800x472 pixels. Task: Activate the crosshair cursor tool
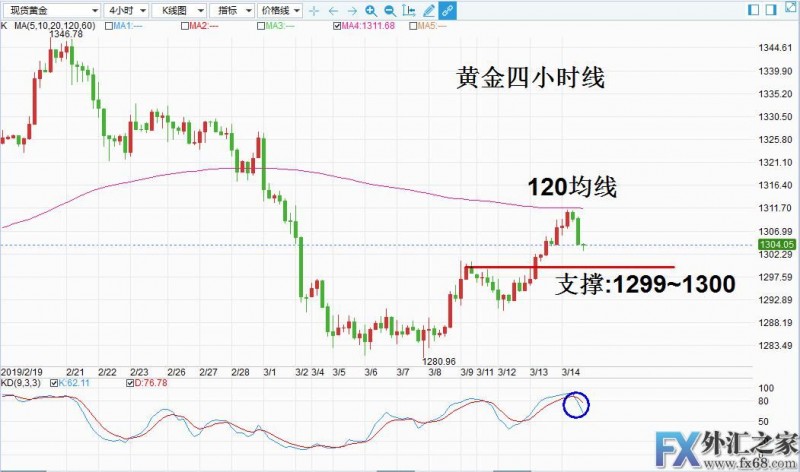pos(314,11)
